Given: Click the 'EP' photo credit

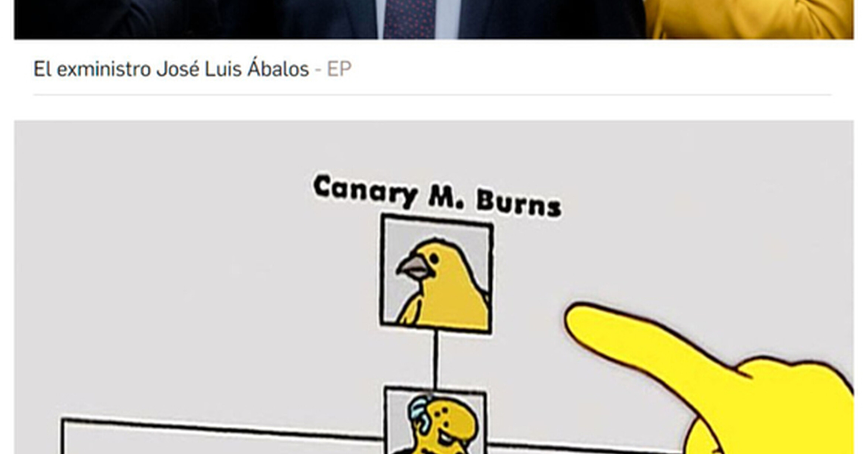Looking at the screenshot, I should 339,69.
